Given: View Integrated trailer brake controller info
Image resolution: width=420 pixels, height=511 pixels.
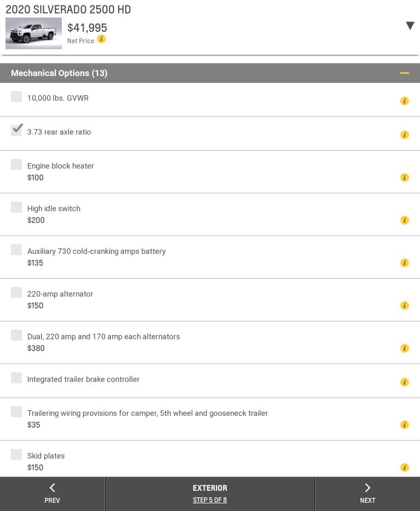Looking at the screenshot, I should click(405, 382).
